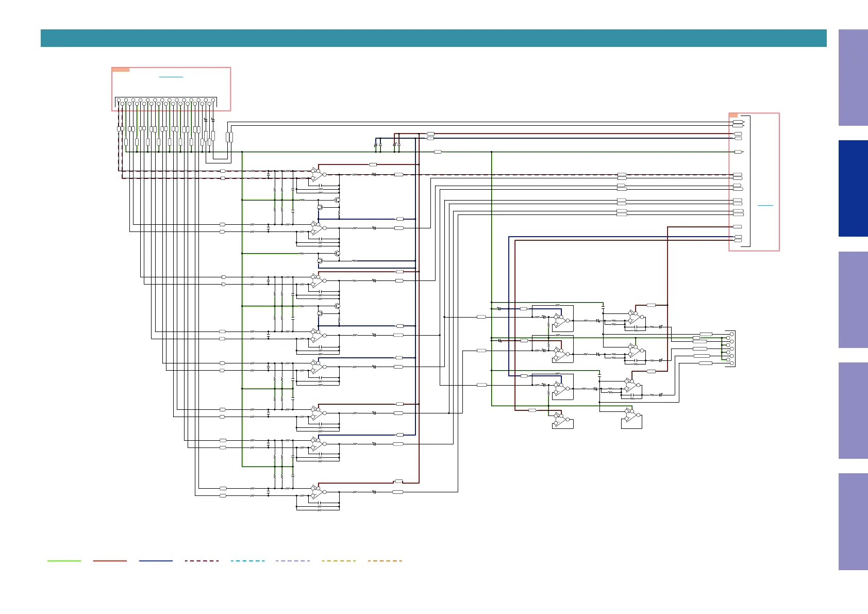
Task: Follow the blue link in top-left connector box
Action: click(x=171, y=77)
